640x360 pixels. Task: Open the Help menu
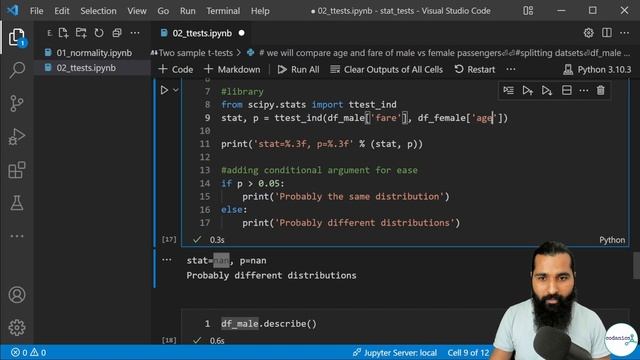(260, 11)
